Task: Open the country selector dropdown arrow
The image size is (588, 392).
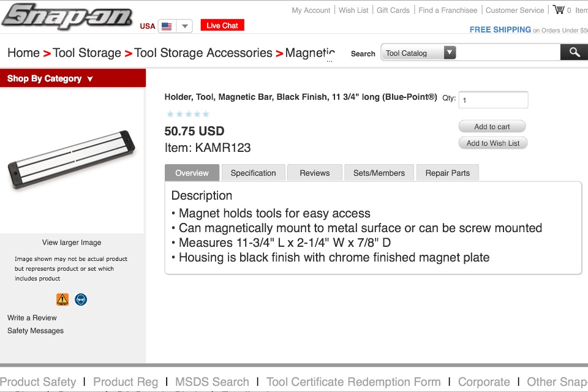Action: click(x=184, y=26)
